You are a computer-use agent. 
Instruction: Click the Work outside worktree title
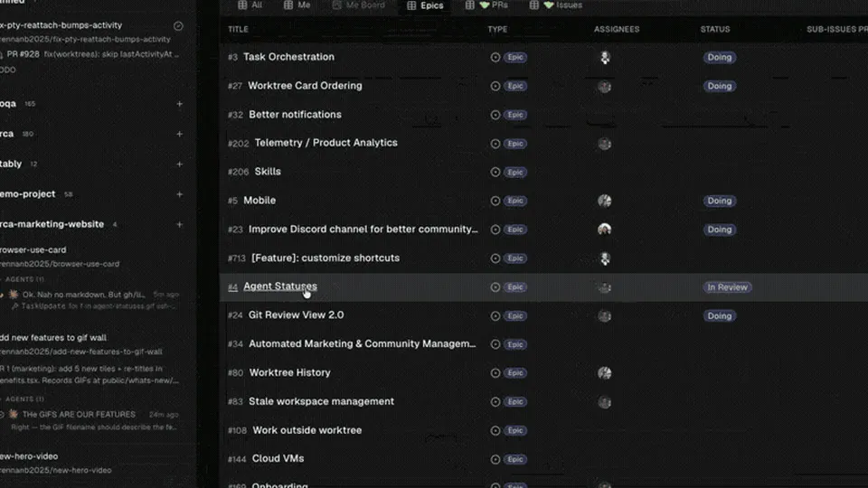pos(307,430)
